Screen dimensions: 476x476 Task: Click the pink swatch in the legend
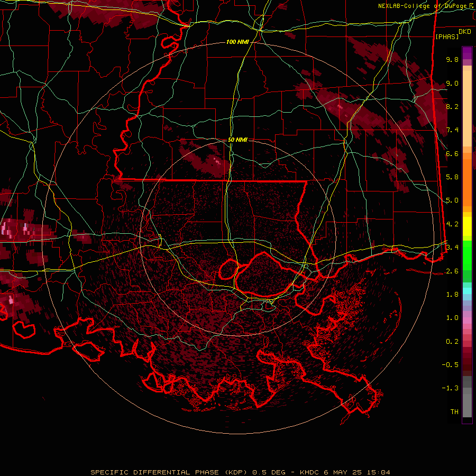click(467, 321)
